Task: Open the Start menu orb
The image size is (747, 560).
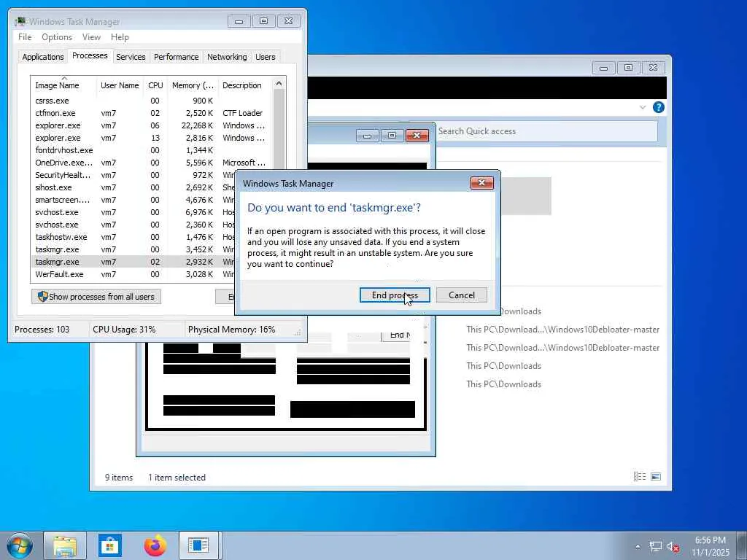Action: coord(19,545)
